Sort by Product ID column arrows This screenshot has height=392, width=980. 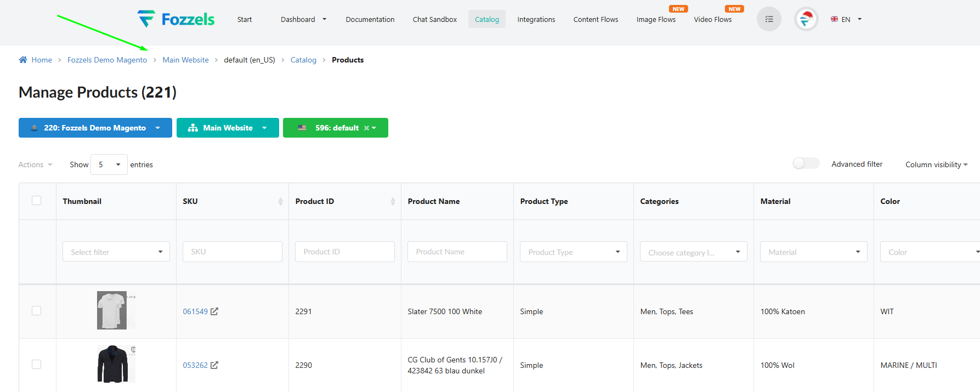pos(393,202)
